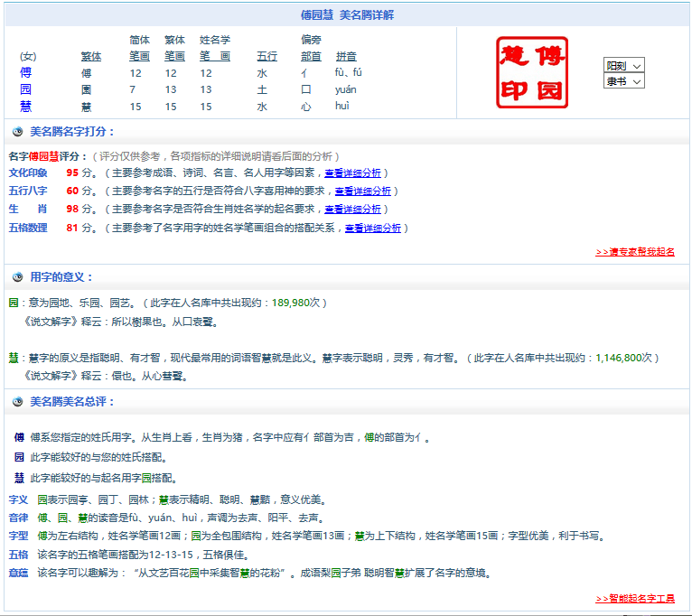Open the blue 慧 character link in table

[x=25, y=107]
